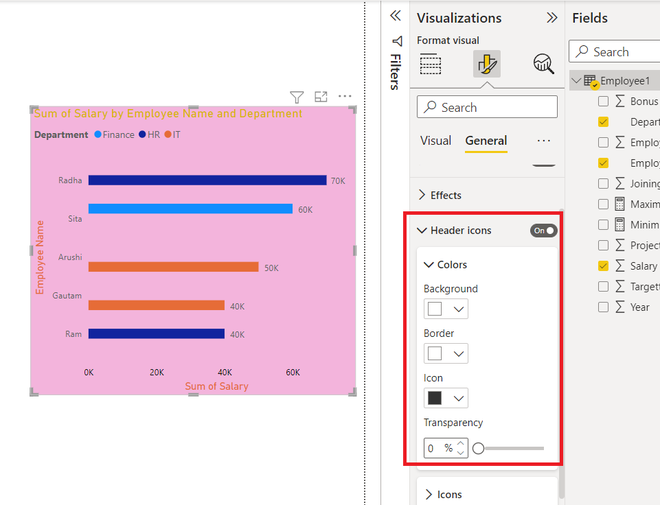Viewport: 660px width, 505px height.
Task: Click the white Border color swatch
Action: click(x=435, y=354)
